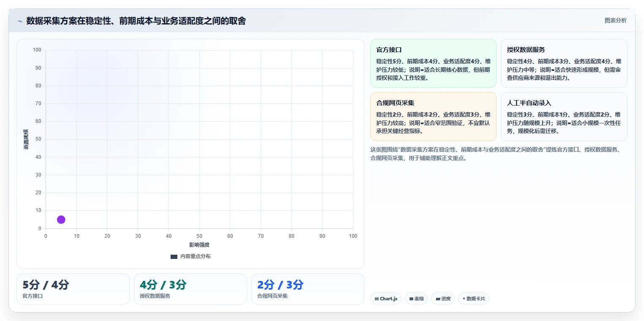Click the purple data point on scatter chart
Screen dimensions: 644x321
(x=61, y=220)
